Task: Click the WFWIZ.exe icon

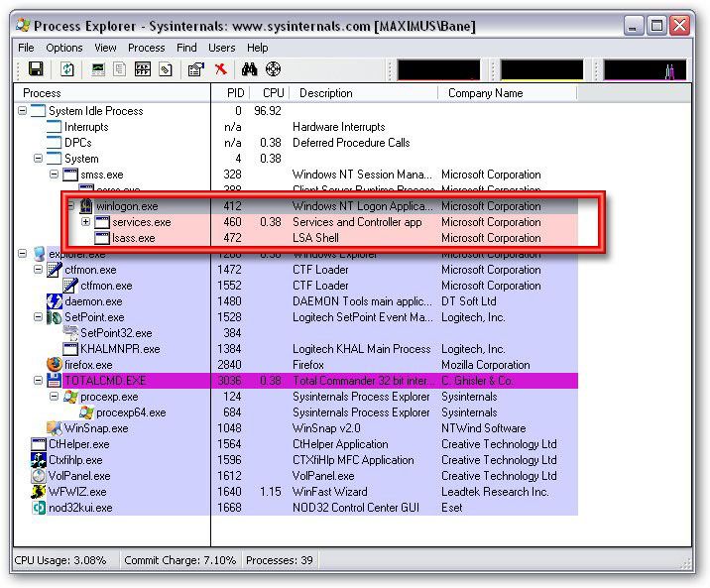Action: 39,492
